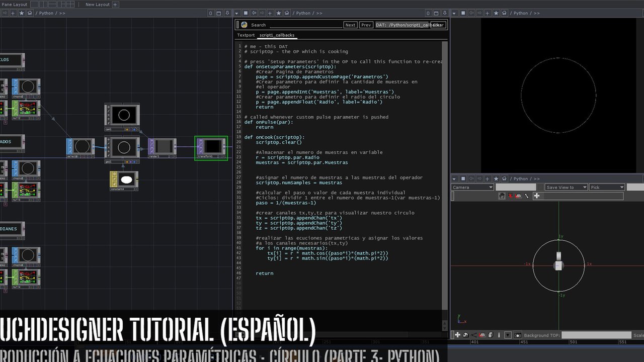Open pane type menu of geometry viewer pane
Image resolution: width=644 pixels, height=362 pixels.
[454, 179]
